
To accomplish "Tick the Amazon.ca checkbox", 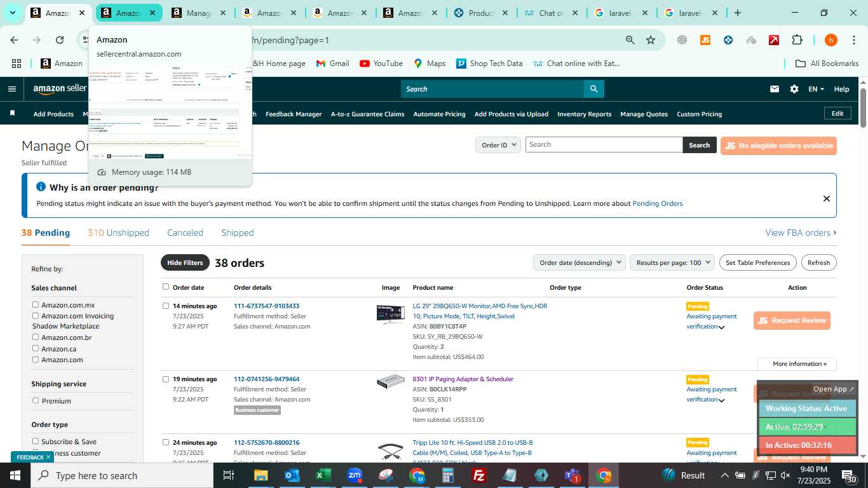I will point(36,348).
